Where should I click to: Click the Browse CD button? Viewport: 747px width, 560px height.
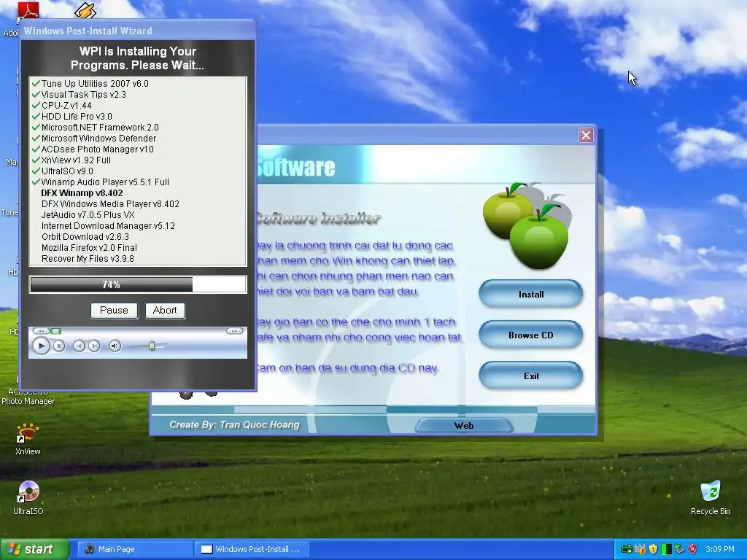tap(531, 335)
